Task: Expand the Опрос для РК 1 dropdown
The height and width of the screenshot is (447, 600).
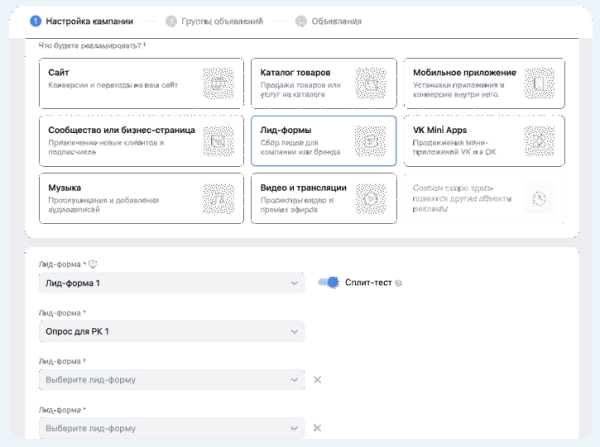Action: [x=171, y=331]
